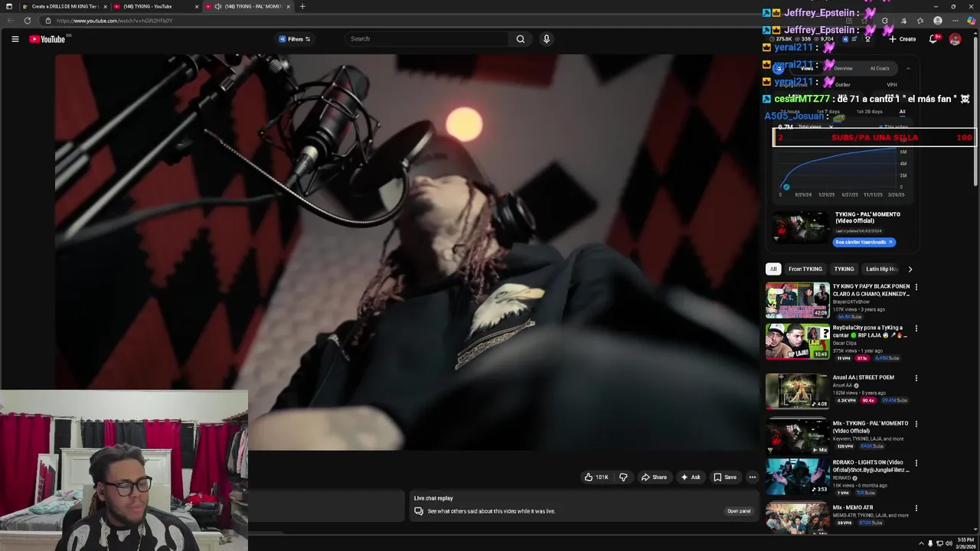Open menu for 'Anuel AA | STREET POEM' video
The width and height of the screenshot is (980, 551).
click(x=916, y=378)
